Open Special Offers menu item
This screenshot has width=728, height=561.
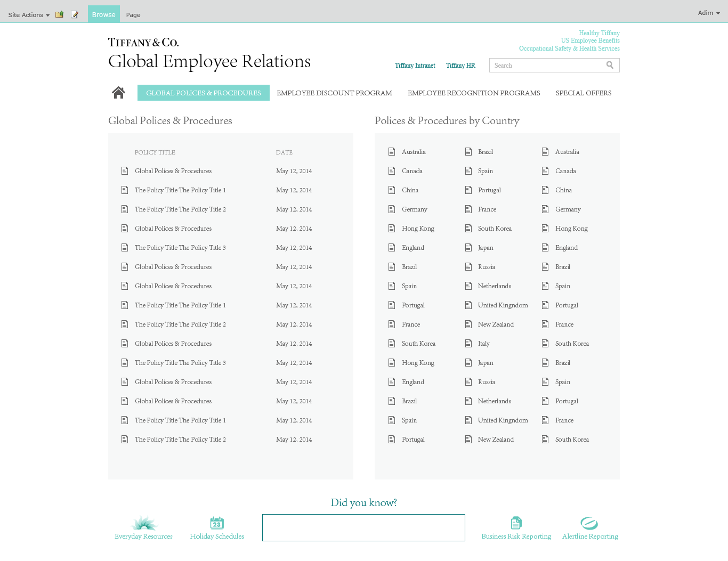584,93
